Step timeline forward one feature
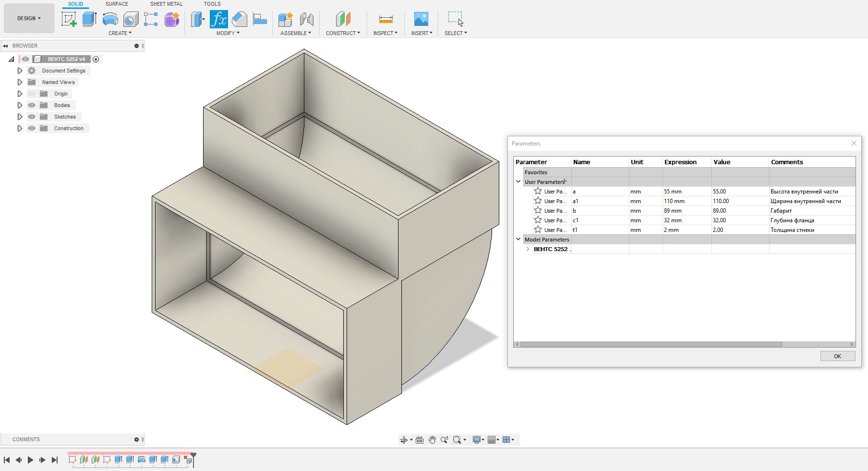The height and width of the screenshot is (471, 868). [x=42, y=460]
